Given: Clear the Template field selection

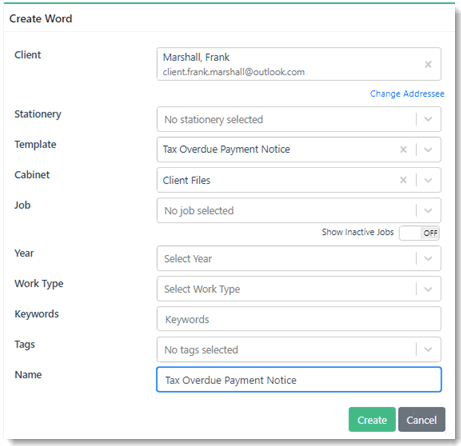Looking at the screenshot, I should coord(403,150).
